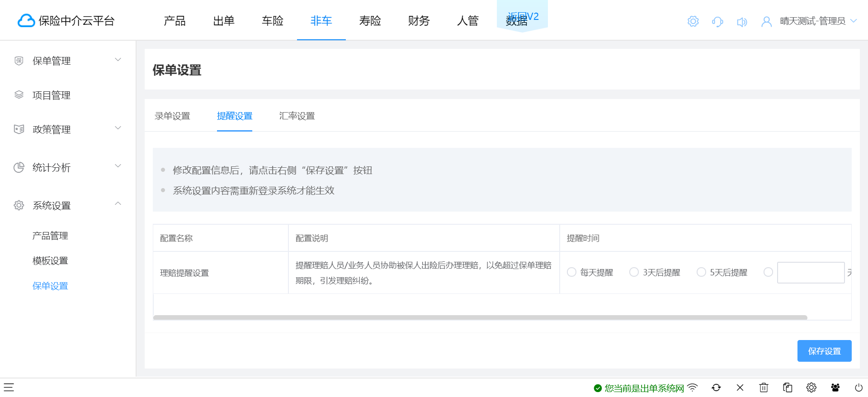Screen dimensions: 868x397
Task: Click the user avatar icon
Action: click(766, 21)
